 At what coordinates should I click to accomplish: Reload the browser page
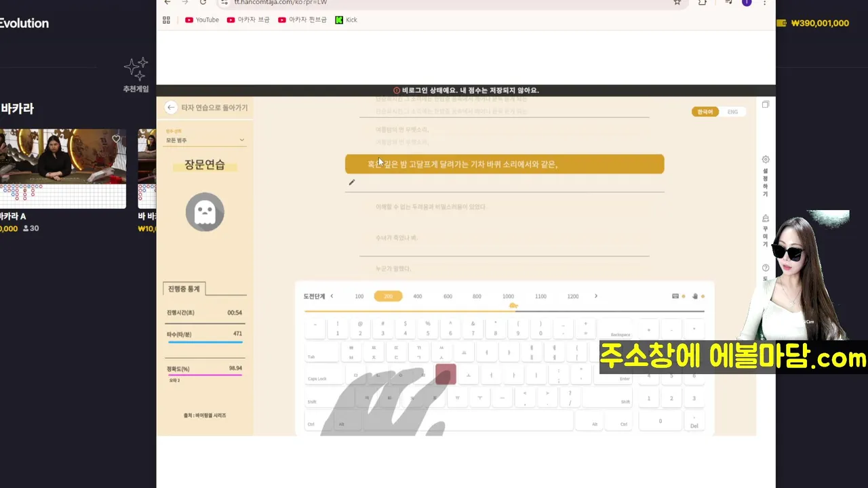tap(203, 2)
